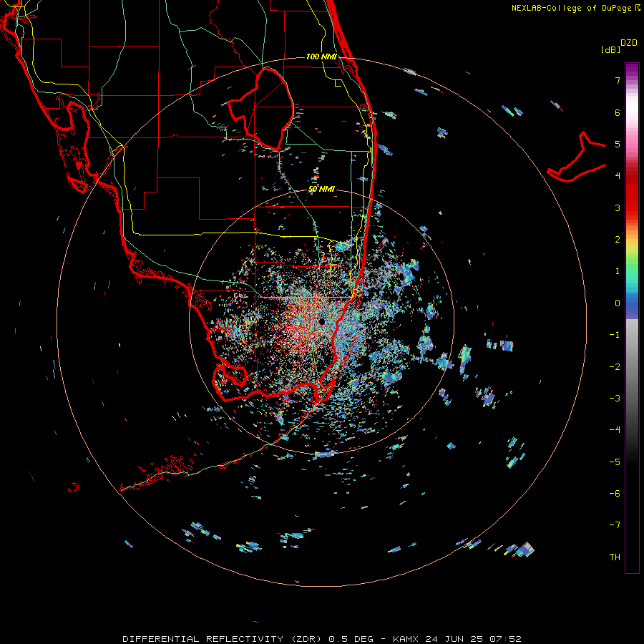The width and height of the screenshot is (644, 644).
Task: Click the ZDR color scale bar
Action: (632, 318)
